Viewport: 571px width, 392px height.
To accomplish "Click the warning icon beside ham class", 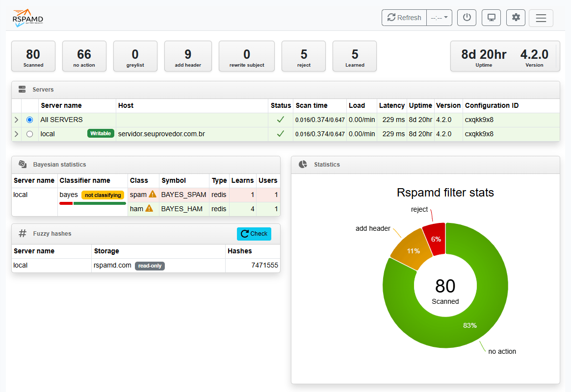I will pos(149,208).
